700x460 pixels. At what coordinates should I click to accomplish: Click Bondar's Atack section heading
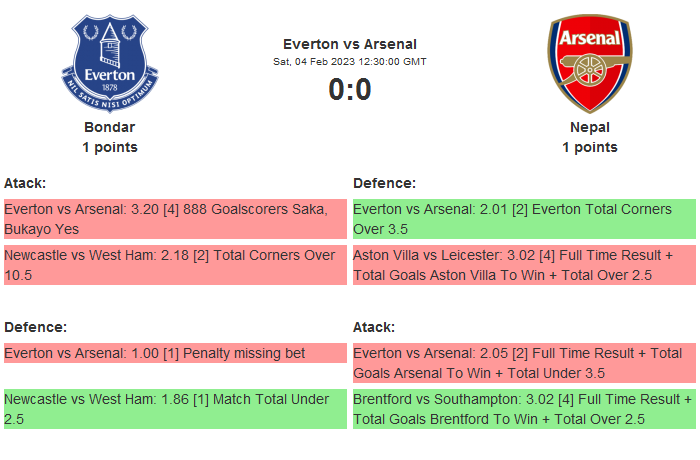click(25, 183)
